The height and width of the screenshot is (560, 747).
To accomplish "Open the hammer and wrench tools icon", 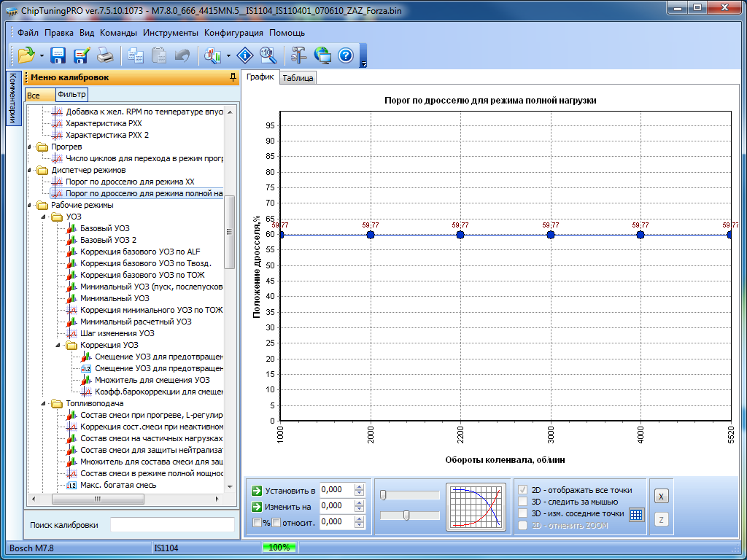I will click(x=299, y=55).
